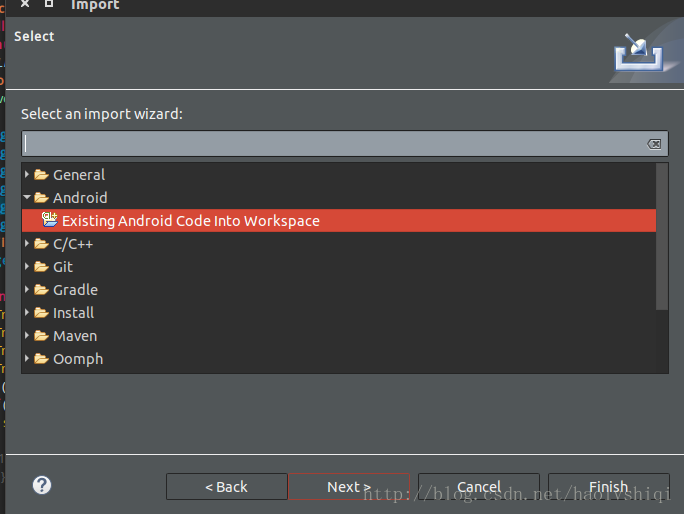Click the Next > button
The width and height of the screenshot is (684, 514).
[349, 487]
